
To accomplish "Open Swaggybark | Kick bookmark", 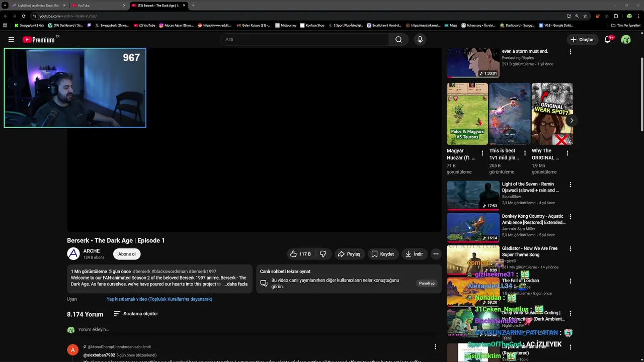I will point(29,25).
